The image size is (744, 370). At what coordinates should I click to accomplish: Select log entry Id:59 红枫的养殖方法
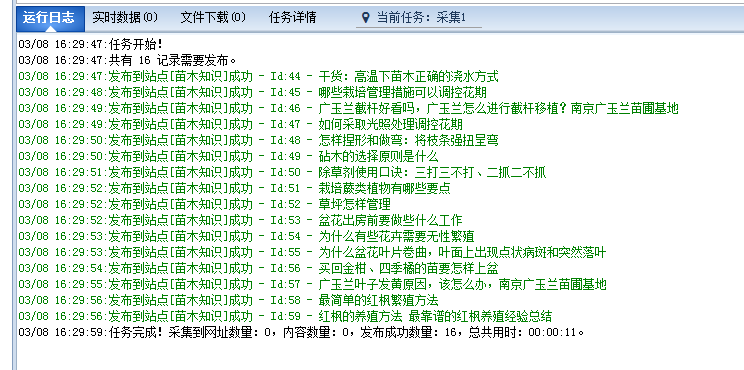285,317
